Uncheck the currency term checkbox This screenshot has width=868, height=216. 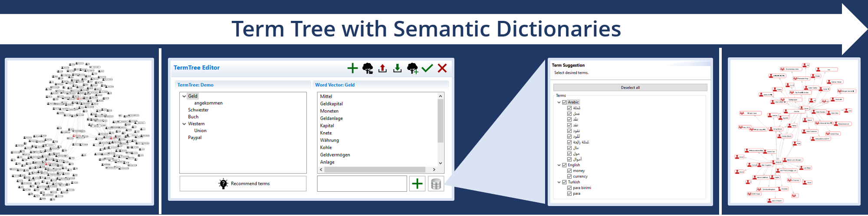(x=569, y=176)
